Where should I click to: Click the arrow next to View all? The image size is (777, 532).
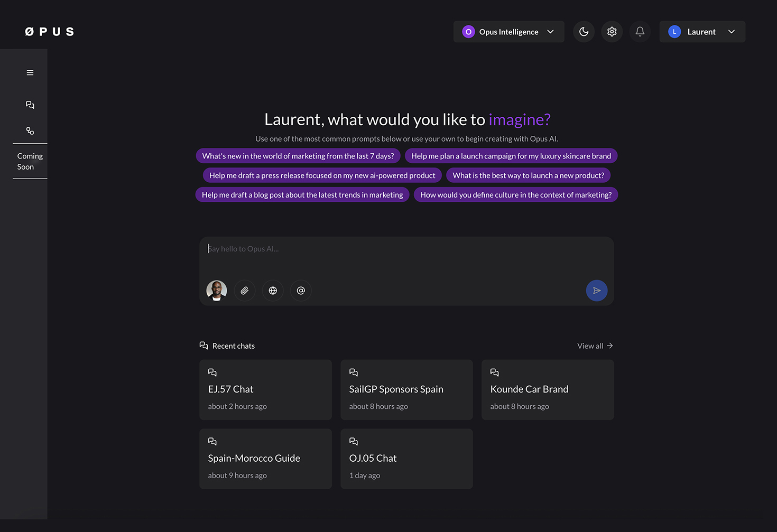pos(610,346)
